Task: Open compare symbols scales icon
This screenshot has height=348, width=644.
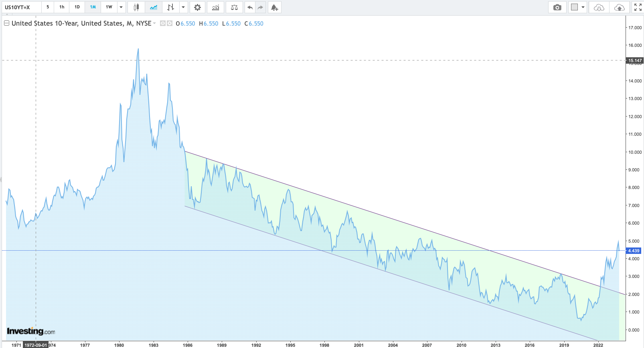Action: tap(235, 7)
